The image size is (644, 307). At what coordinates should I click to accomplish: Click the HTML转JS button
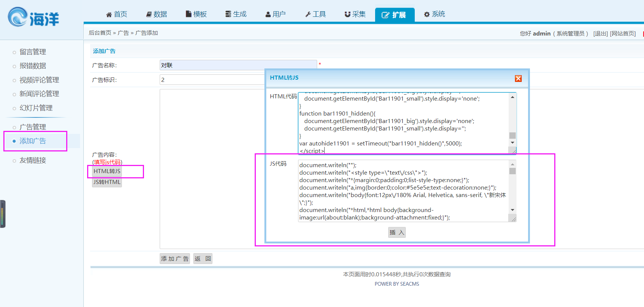[107, 171]
